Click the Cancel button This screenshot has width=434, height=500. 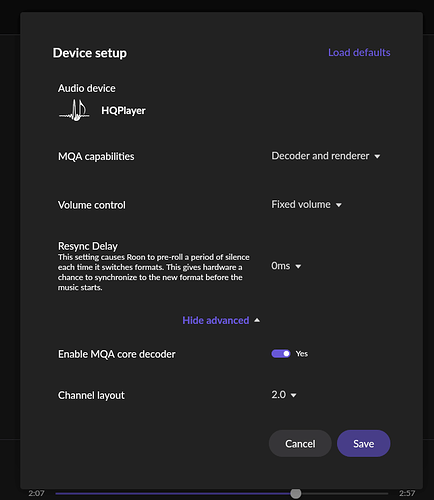pyautogui.click(x=300, y=443)
